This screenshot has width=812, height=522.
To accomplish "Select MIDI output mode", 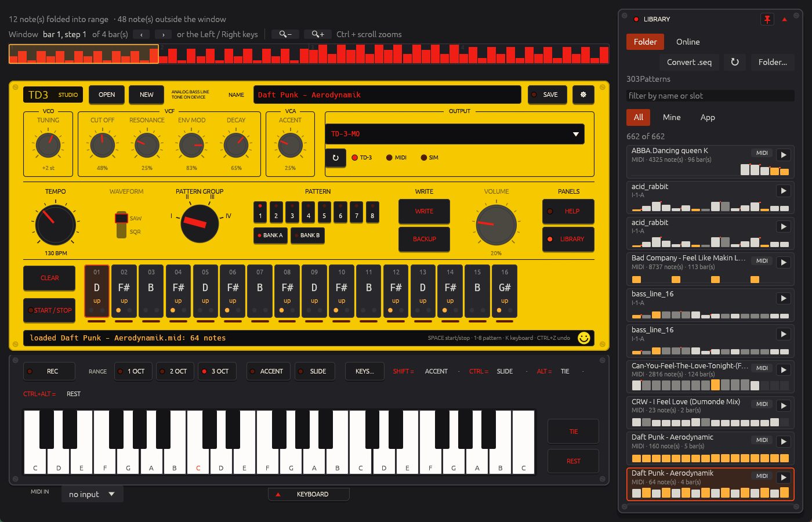I will click(x=397, y=158).
